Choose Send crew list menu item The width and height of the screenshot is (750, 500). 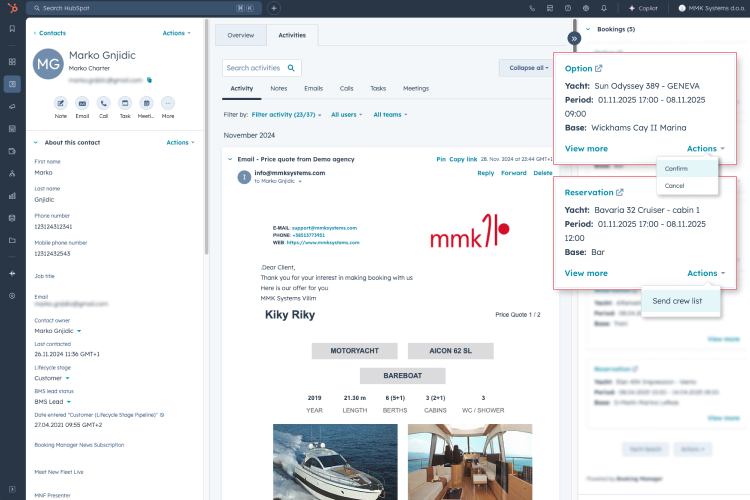[680, 301]
